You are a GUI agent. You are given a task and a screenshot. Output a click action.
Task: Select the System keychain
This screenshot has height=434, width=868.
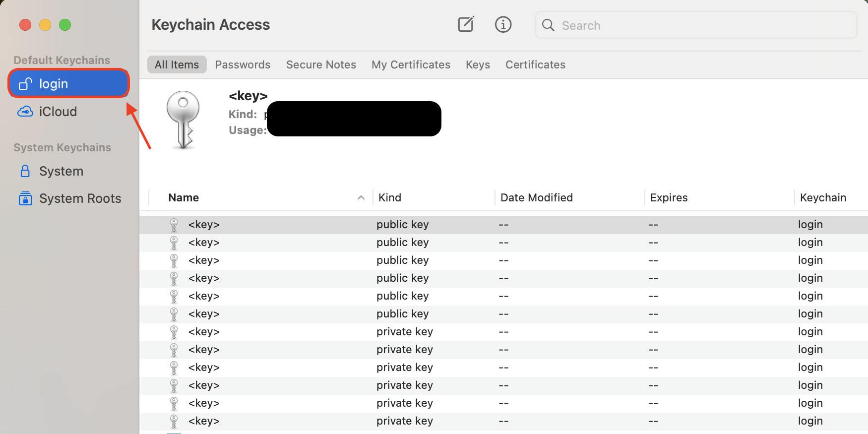pyautogui.click(x=61, y=171)
